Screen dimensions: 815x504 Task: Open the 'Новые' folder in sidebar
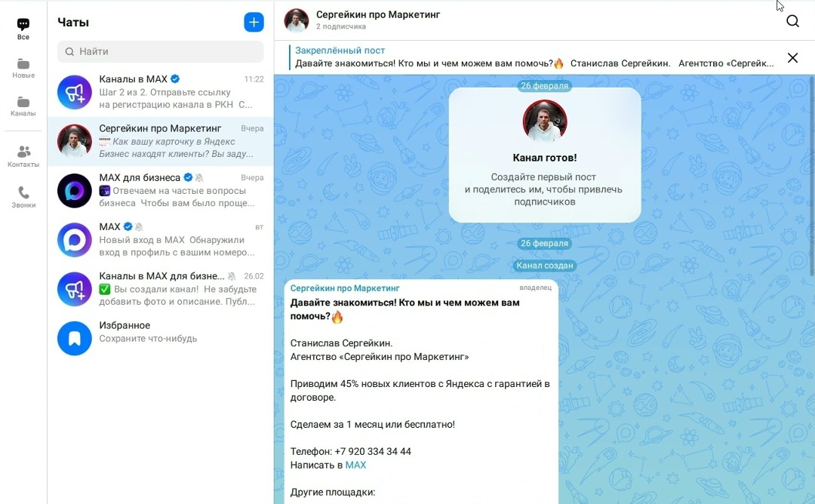[23, 68]
